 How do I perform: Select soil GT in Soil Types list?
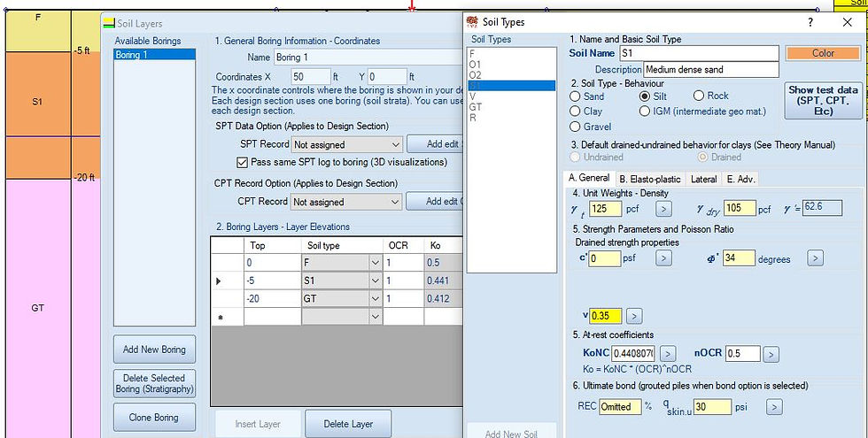(x=511, y=107)
